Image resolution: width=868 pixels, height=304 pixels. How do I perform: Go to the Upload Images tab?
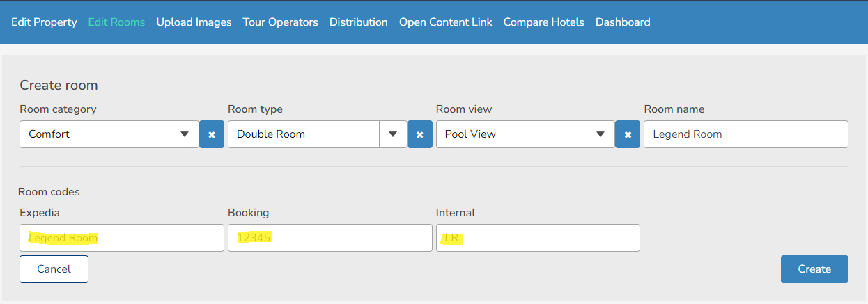pyautogui.click(x=194, y=22)
